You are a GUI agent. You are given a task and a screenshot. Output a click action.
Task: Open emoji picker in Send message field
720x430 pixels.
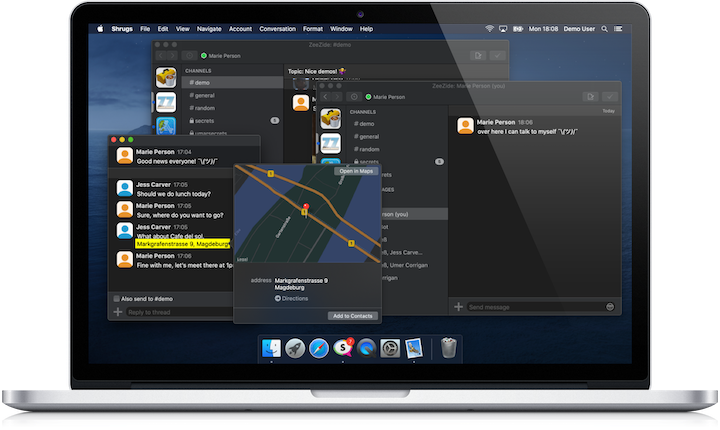coord(610,306)
